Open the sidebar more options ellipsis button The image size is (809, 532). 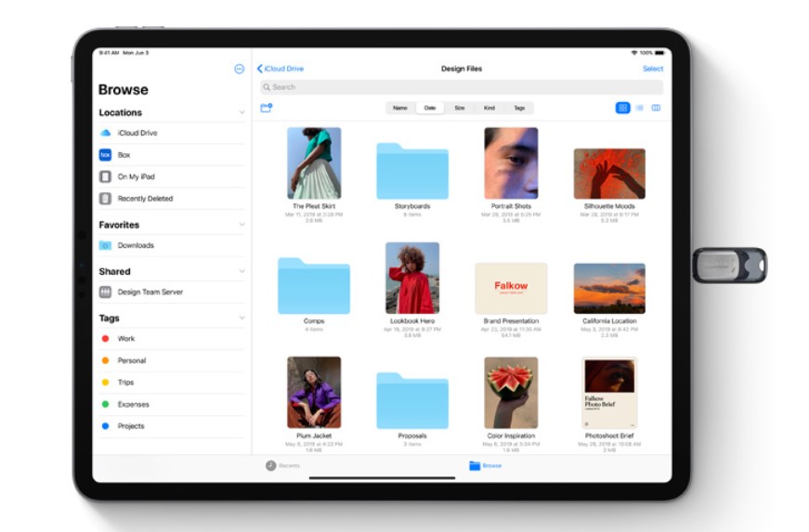[239, 69]
